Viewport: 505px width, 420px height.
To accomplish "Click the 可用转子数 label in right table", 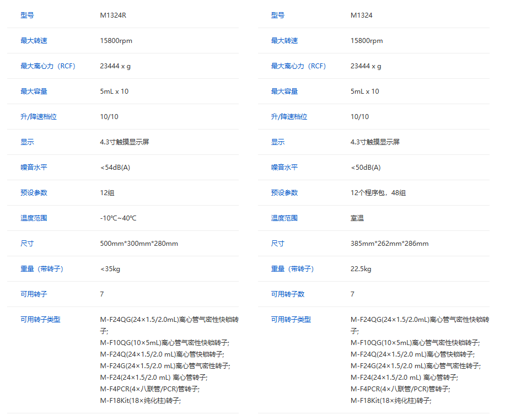I will pos(287,294).
